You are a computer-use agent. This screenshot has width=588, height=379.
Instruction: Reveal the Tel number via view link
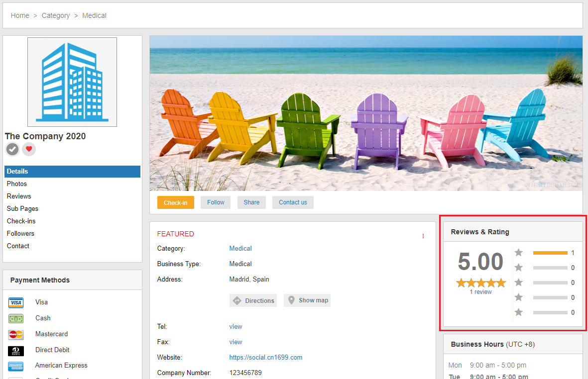coord(235,327)
